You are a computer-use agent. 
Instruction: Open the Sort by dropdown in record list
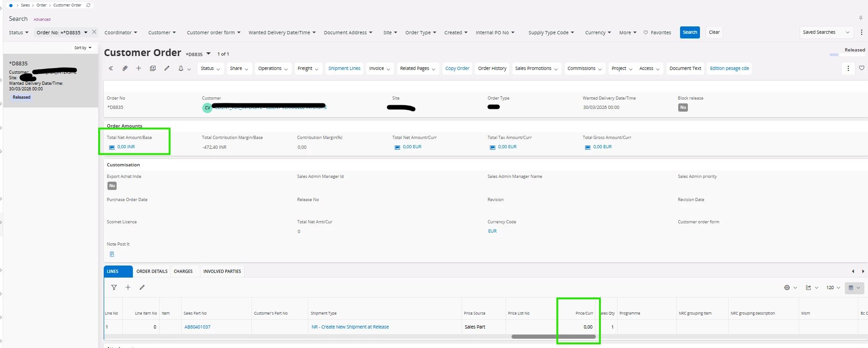[x=83, y=48]
